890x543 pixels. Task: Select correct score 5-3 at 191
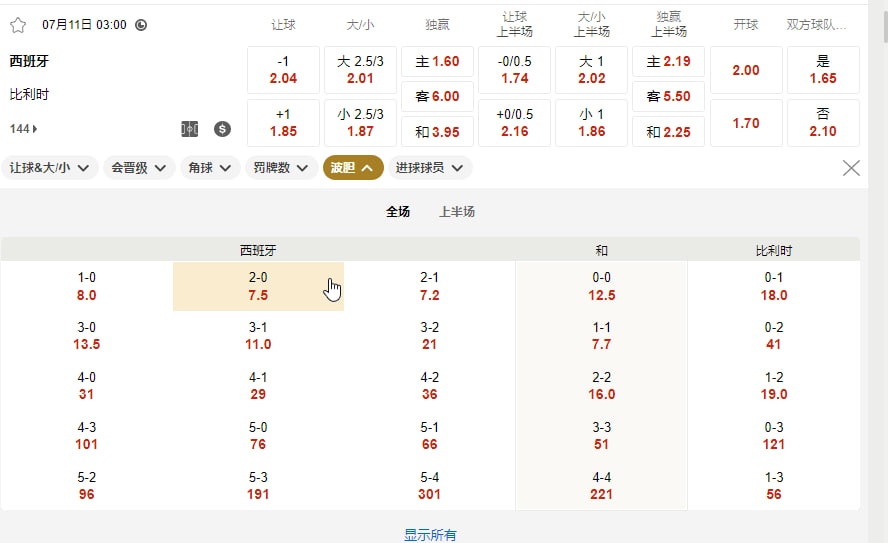point(258,486)
